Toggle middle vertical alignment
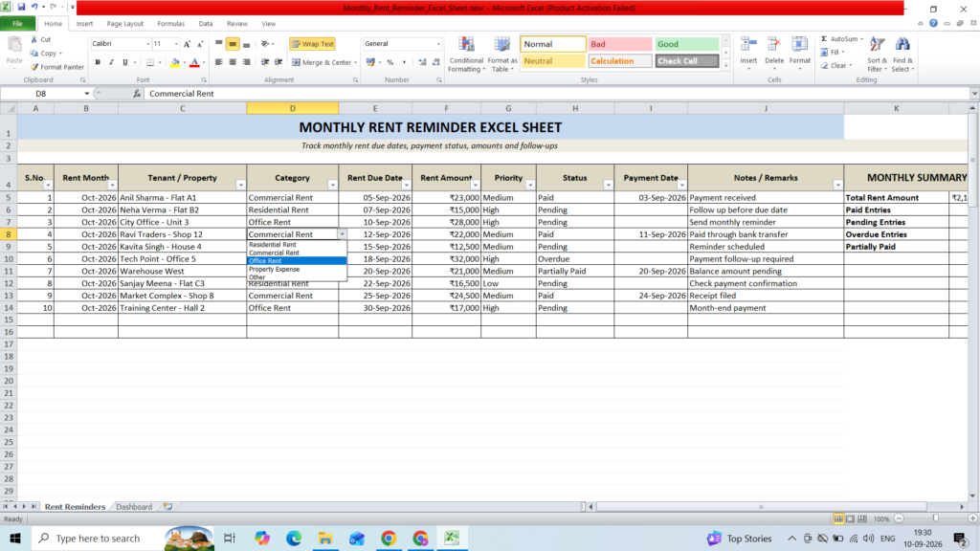This screenshot has width=980, height=551. (x=233, y=44)
